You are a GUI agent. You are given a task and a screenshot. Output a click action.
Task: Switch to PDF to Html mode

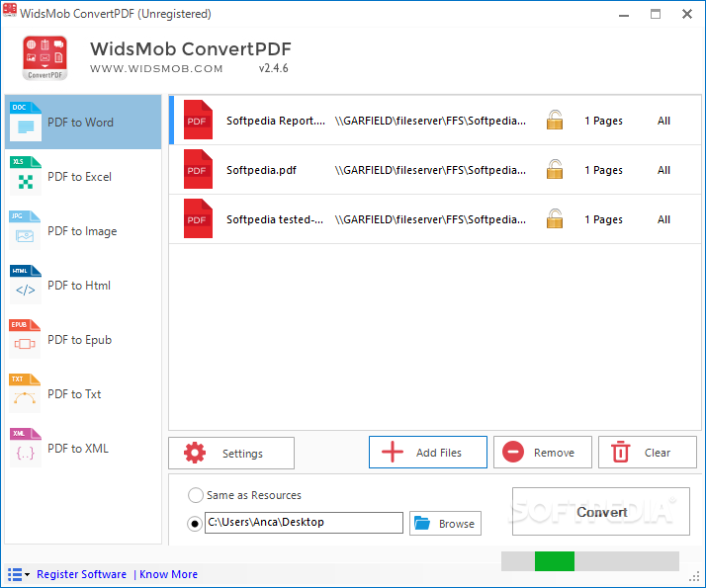tap(83, 286)
